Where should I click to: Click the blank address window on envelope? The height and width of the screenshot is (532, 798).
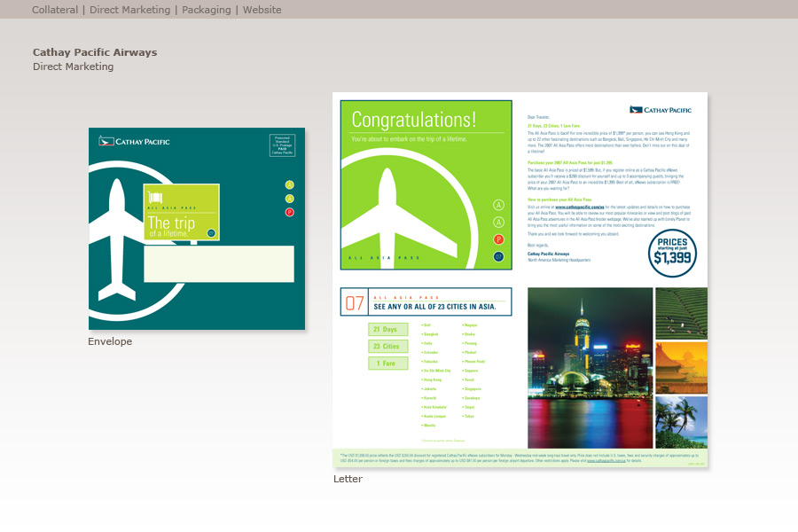[218, 263]
